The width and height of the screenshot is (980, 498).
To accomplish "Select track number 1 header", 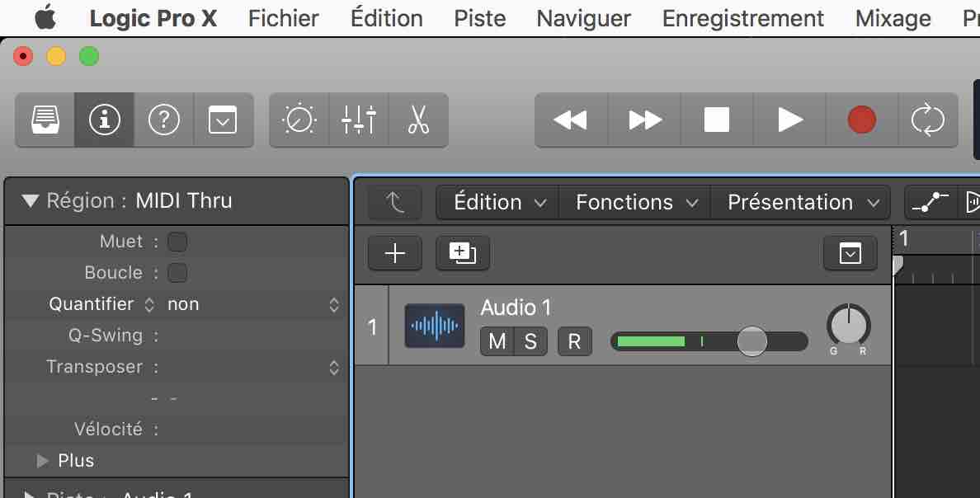I will click(372, 326).
